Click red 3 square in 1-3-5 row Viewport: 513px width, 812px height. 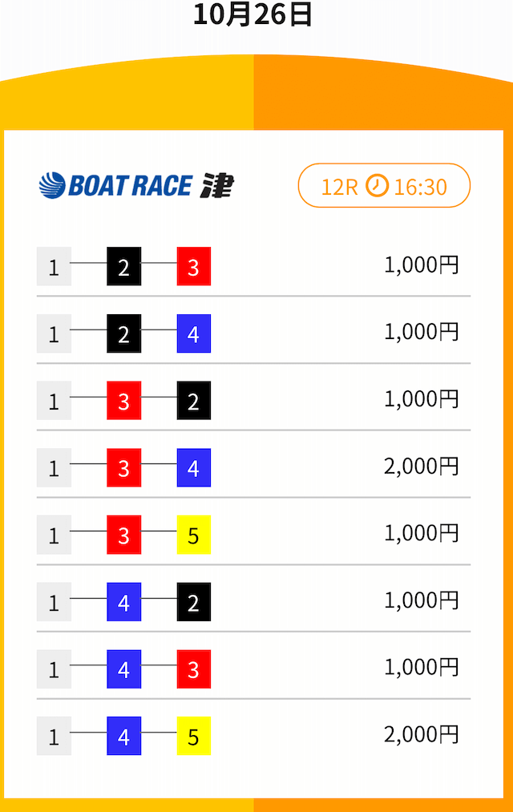point(123,535)
